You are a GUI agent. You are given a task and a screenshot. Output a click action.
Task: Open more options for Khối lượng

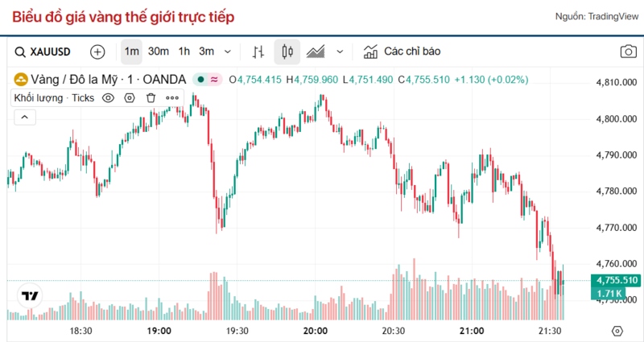pos(172,98)
